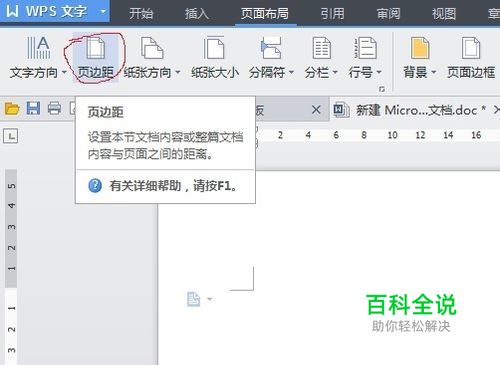Image resolution: width=500 pixels, height=365 pixels.
Task: Expand the 分隔符 dropdown arrow
Action: click(291, 72)
